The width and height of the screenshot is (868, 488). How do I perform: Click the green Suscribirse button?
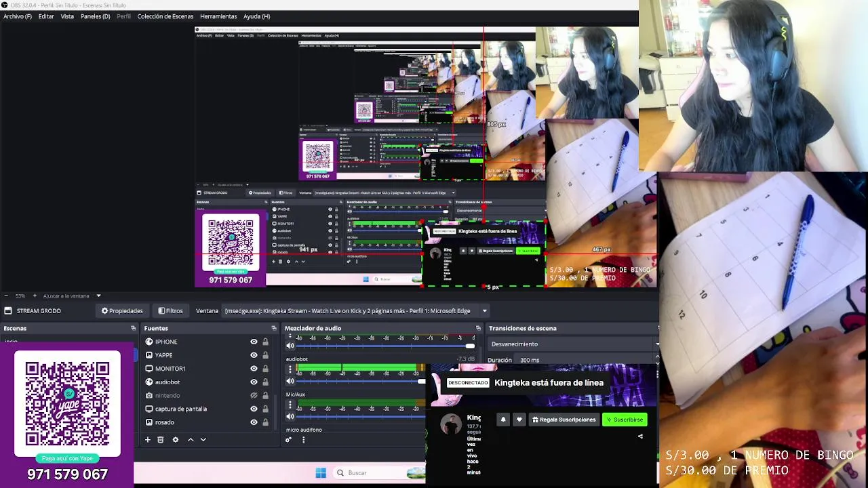(x=625, y=420)
